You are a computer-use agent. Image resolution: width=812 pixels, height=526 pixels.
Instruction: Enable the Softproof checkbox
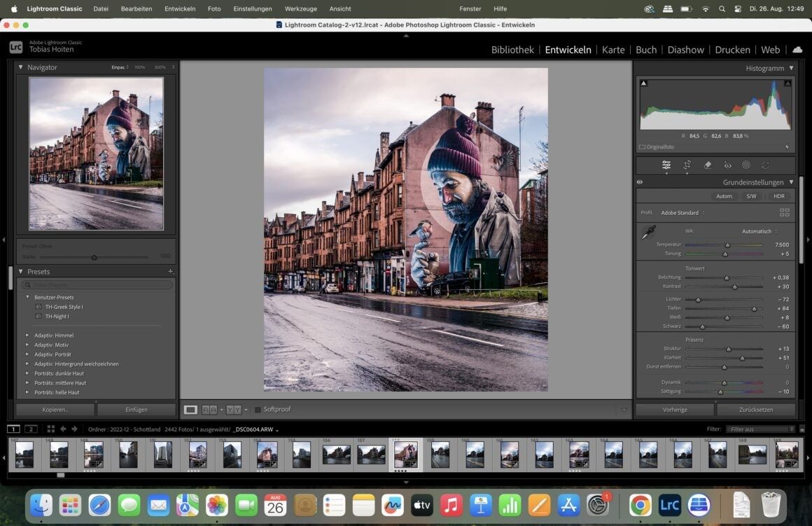[258, 410]
